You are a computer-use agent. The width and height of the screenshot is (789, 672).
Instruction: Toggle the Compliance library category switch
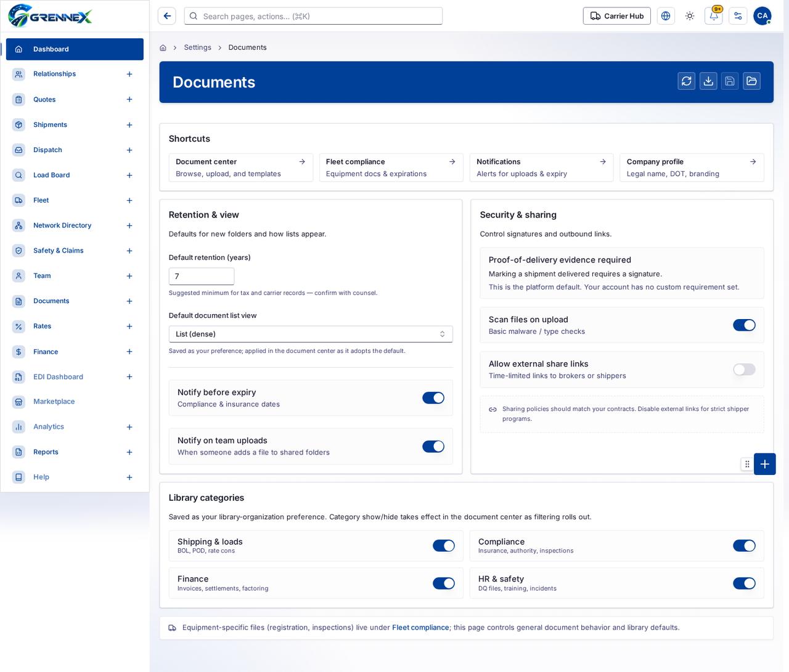744,546
